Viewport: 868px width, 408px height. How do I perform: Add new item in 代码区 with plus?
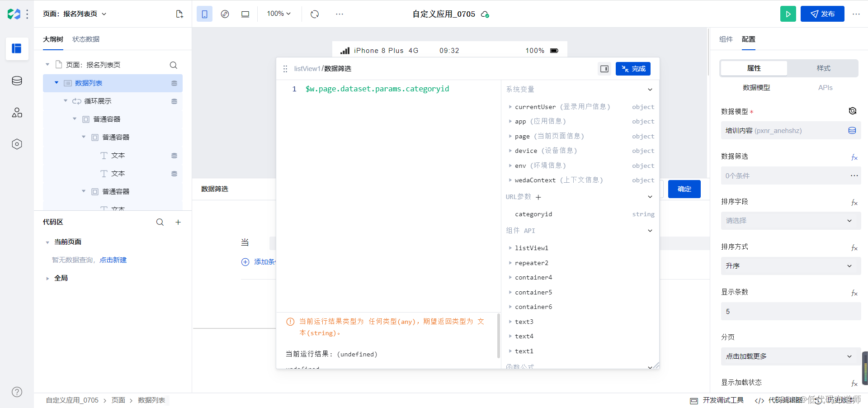point(178,222)
